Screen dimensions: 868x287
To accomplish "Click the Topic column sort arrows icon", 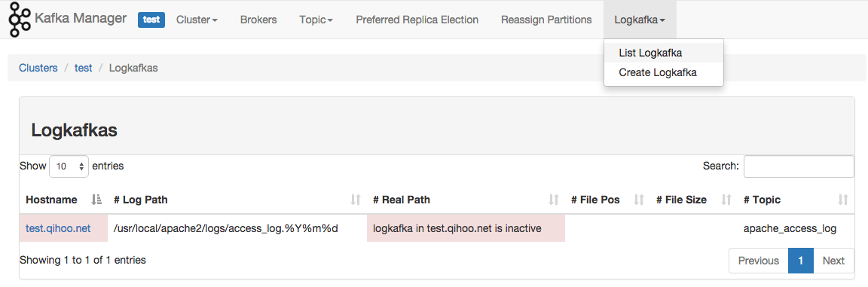I will tap(843, 200).
